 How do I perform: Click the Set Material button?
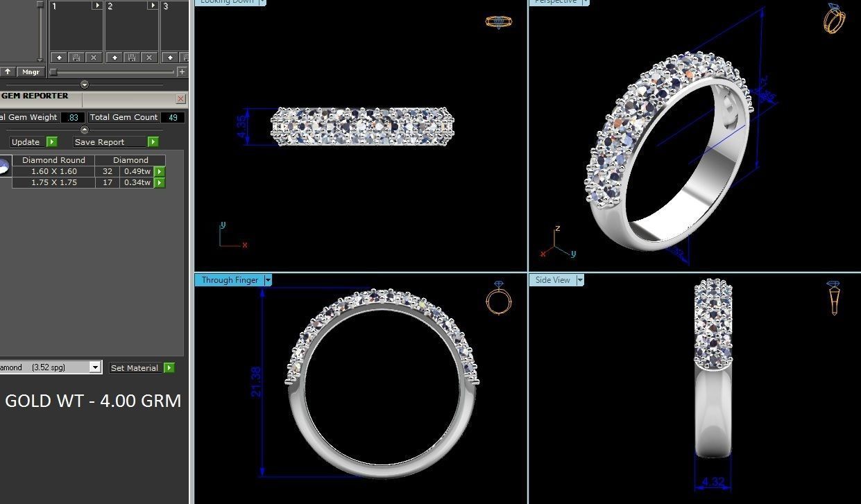pyautogui.click(x=135, y=368)
